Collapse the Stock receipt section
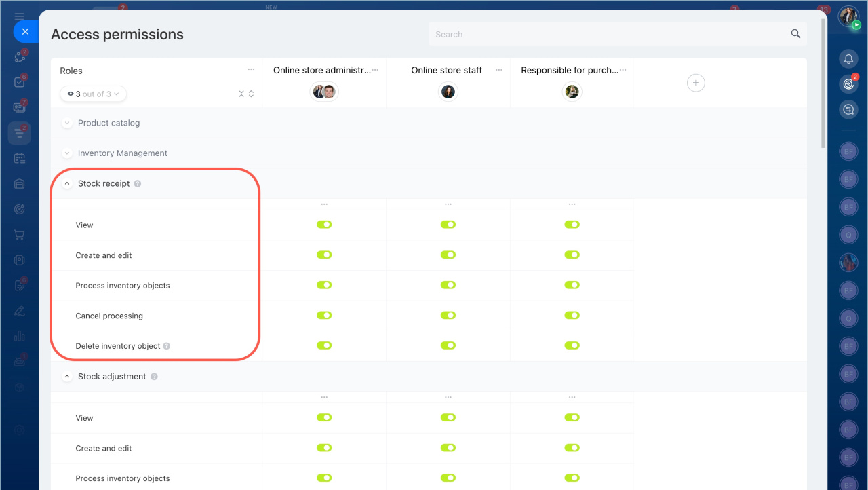The image size is (868, 490). point(67,184)
